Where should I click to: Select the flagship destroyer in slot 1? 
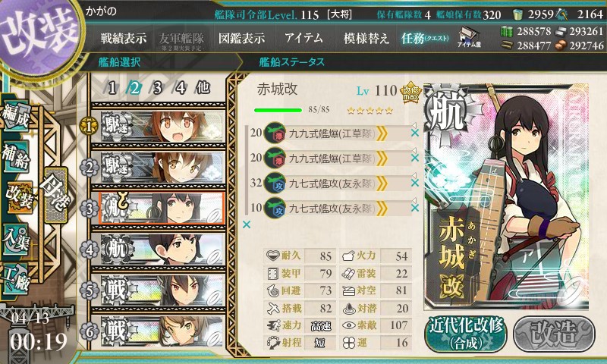[x=162, y=127]
